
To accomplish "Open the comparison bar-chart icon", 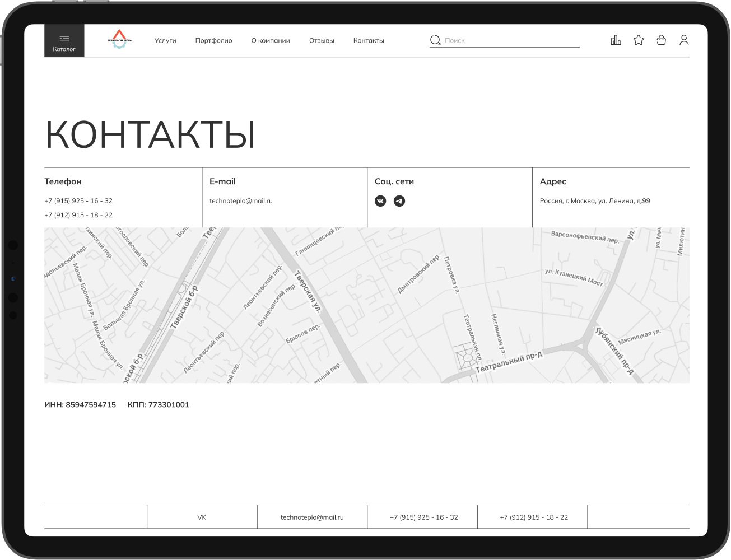I will 616,40.
